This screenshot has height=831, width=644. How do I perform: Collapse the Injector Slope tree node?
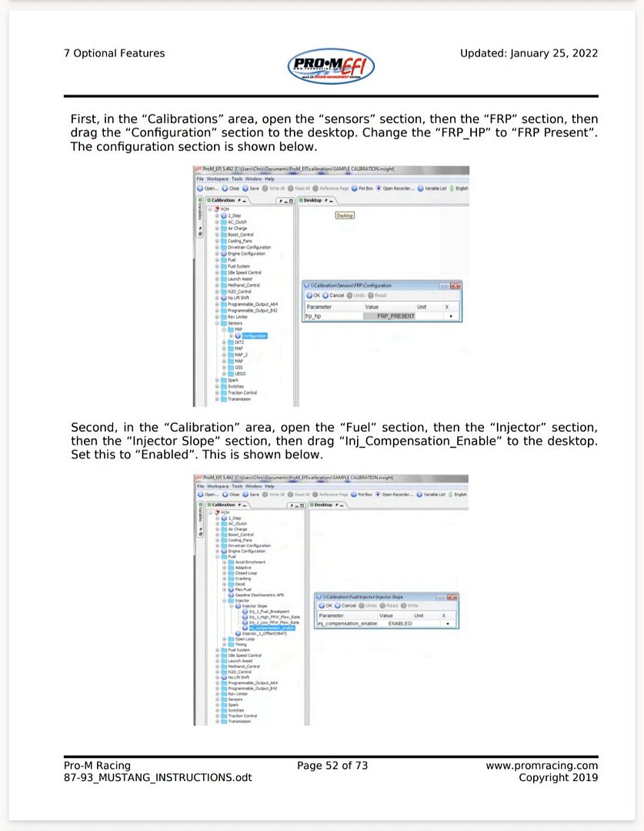(231, 606)
